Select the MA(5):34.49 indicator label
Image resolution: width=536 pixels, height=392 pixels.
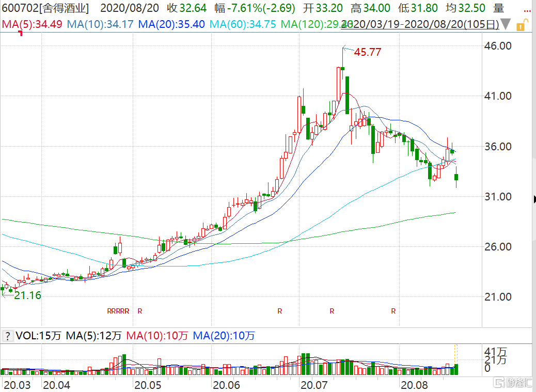click(x=32, y=24)
